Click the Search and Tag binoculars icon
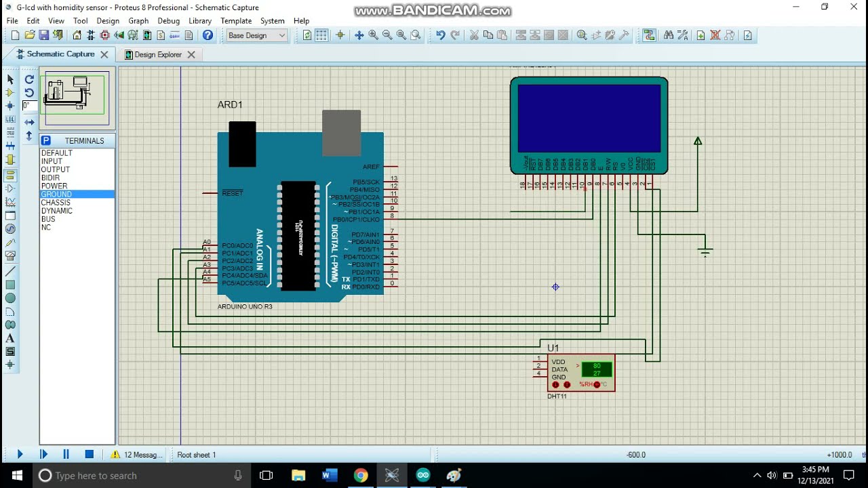 (x=669, y=35)
